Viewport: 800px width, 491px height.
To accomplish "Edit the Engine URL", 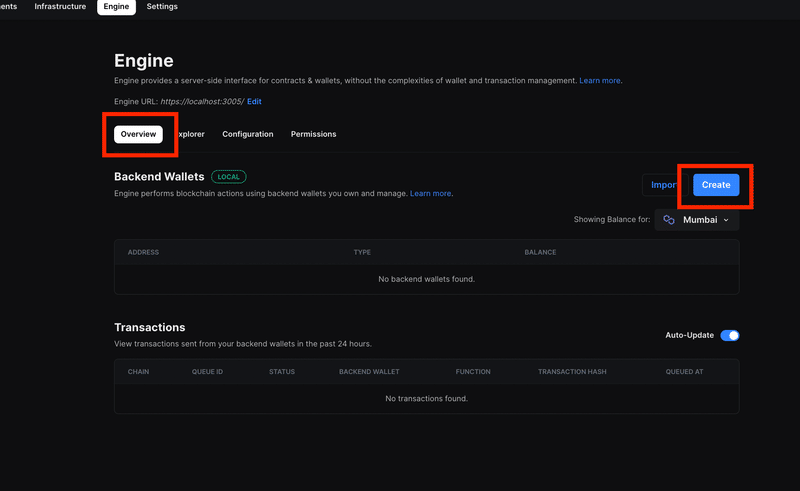I will pyautogui.click(x=254, y=102).
